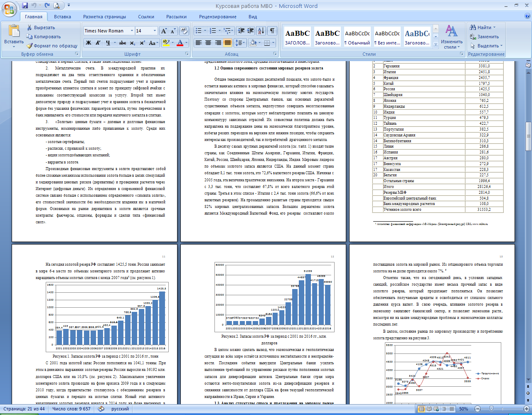Undo the last action

[x=34, y=5]
